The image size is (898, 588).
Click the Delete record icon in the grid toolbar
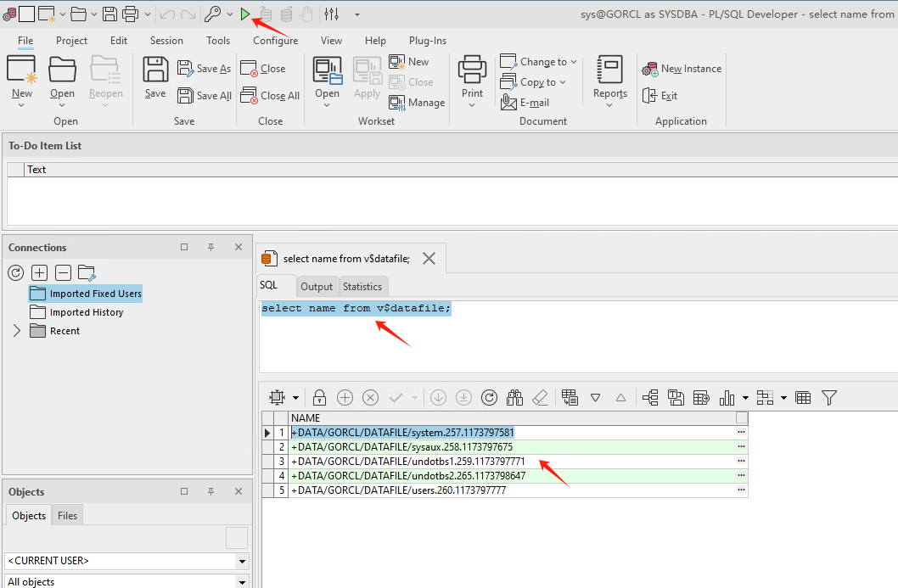(x=371, y=397)
